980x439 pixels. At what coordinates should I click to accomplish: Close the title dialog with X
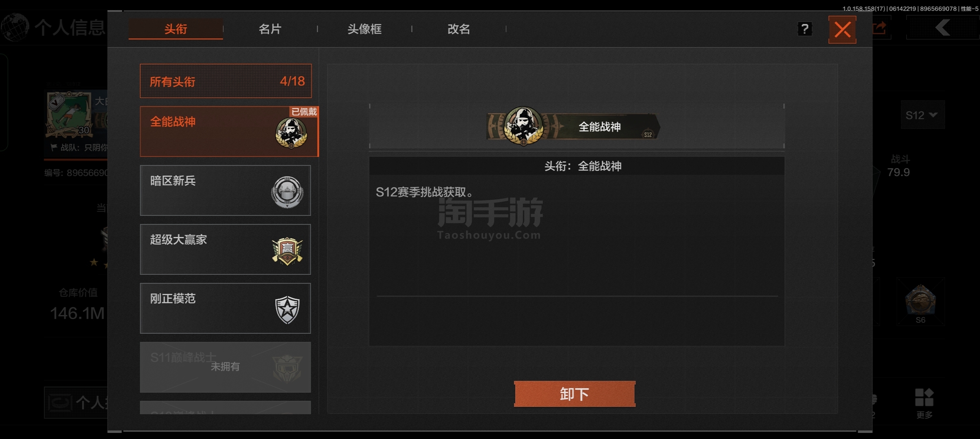coord(842,30)
